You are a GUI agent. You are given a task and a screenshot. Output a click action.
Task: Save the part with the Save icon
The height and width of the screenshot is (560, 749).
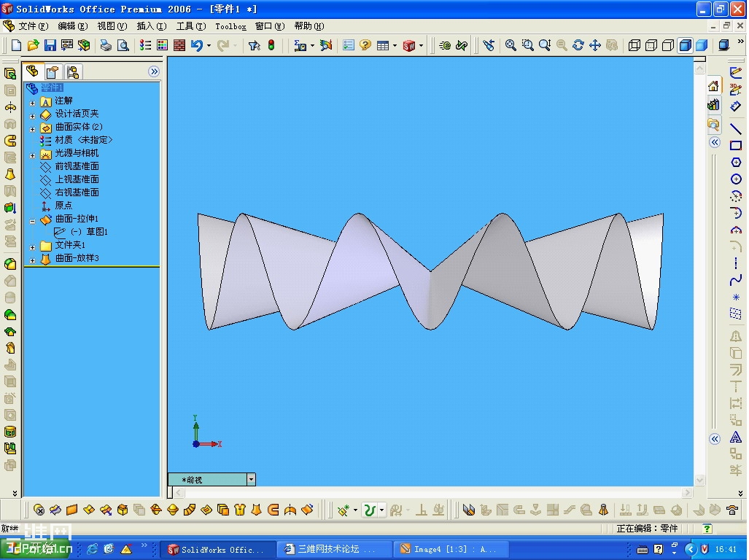click(50, 45)
